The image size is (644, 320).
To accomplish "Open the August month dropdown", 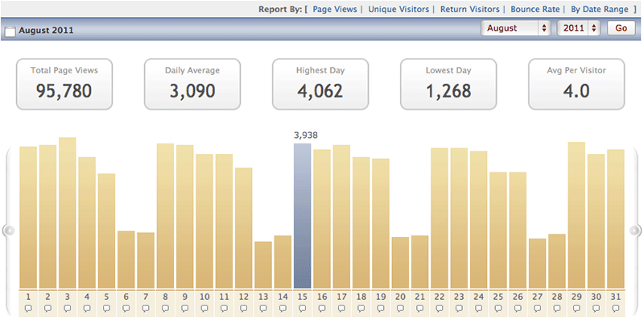I will click(516, 28).
